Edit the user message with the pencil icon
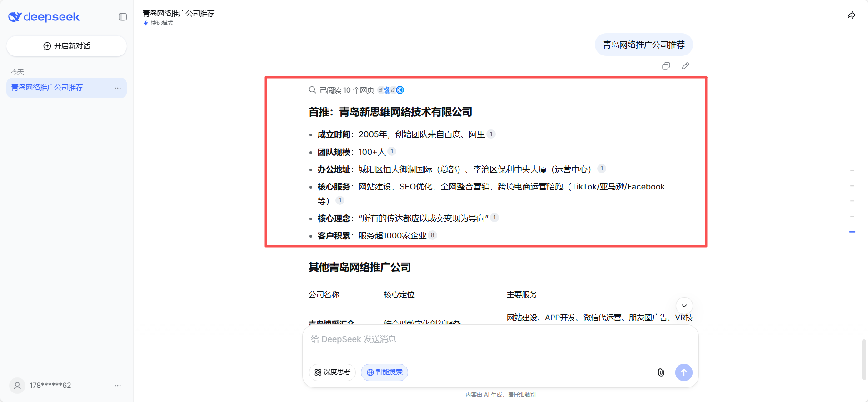The height and width of the screenshot is (402, 868). 686,66
